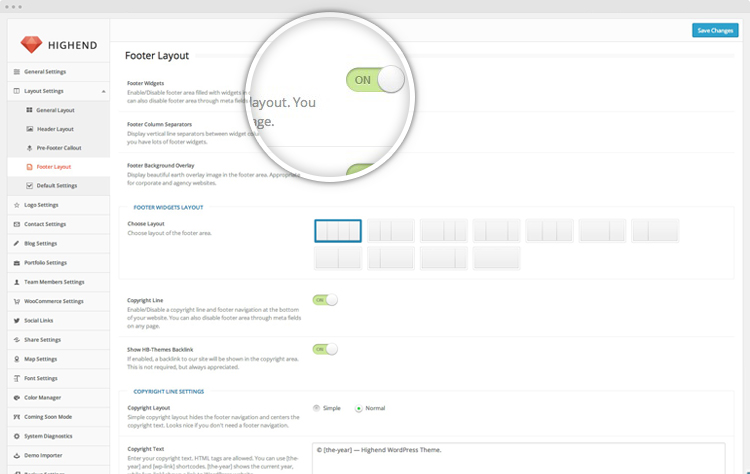Viewport: 750px width, 474px height.
Task: Select the Simple copyright layout radio
Action: 317,408
